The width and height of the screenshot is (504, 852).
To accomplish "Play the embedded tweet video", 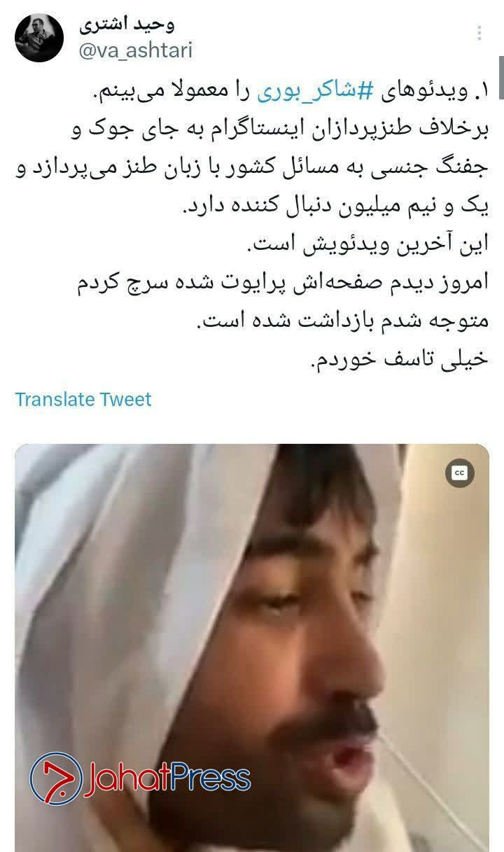I will click(252, 648).
